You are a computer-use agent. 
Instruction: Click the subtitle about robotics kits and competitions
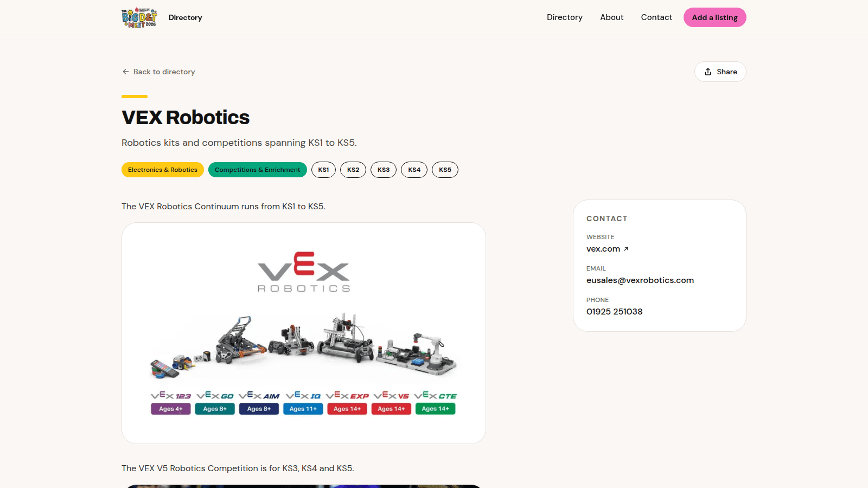tap(239, 143)
